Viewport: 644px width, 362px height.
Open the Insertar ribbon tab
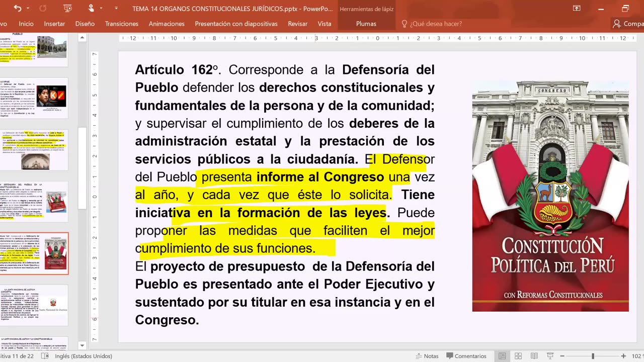54,24
